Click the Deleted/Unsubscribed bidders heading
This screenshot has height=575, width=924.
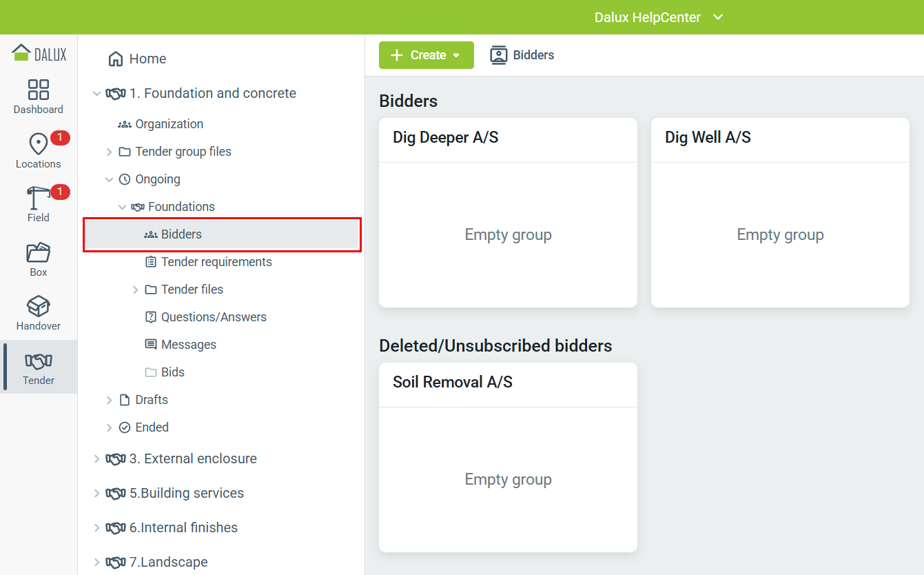[495, 345]
